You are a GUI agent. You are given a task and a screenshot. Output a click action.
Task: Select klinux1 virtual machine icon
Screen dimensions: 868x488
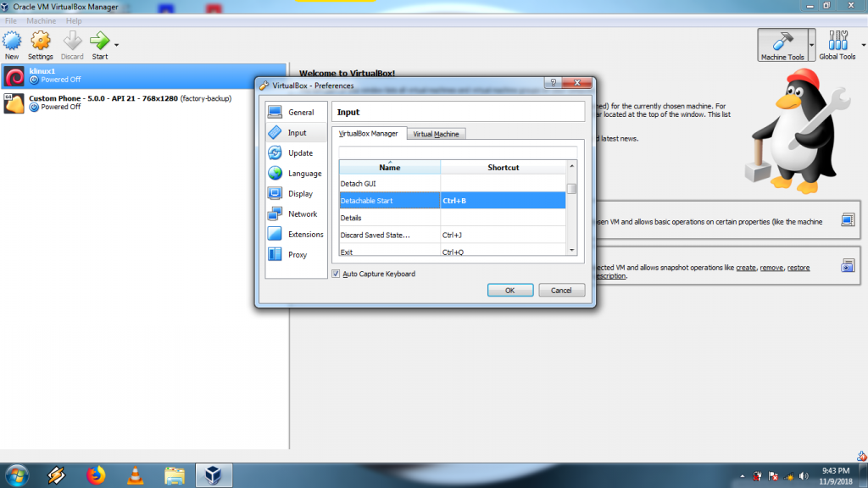coord(14,76)
